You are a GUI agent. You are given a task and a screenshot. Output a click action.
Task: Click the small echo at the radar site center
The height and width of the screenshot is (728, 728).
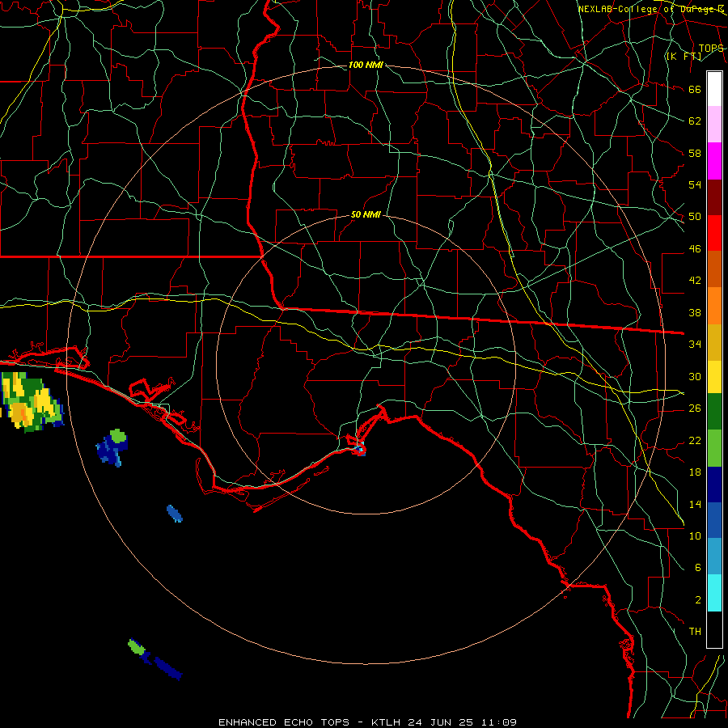pos(360,450)
